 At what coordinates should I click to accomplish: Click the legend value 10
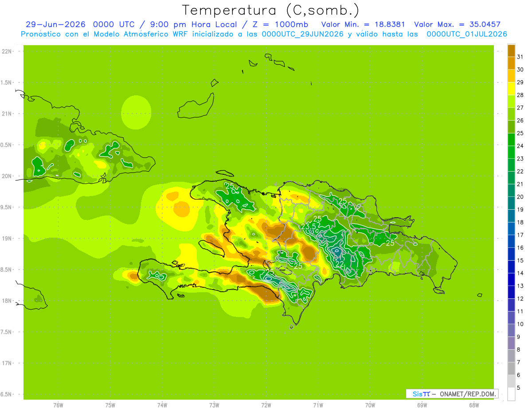pyautogui.click(x=520, y=324)
